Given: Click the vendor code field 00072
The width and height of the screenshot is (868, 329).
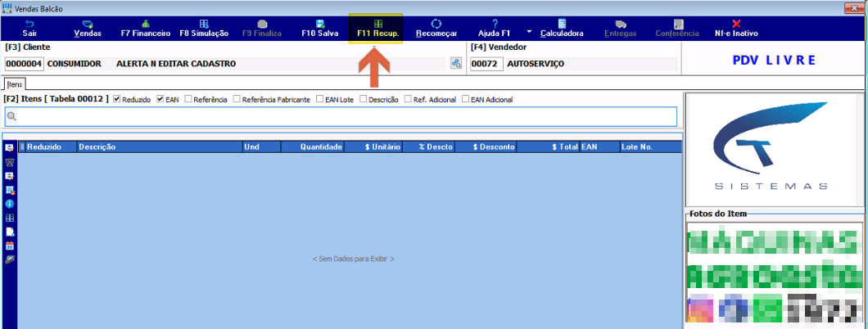Looking at the screenshot, I should (x=487, y=64).
